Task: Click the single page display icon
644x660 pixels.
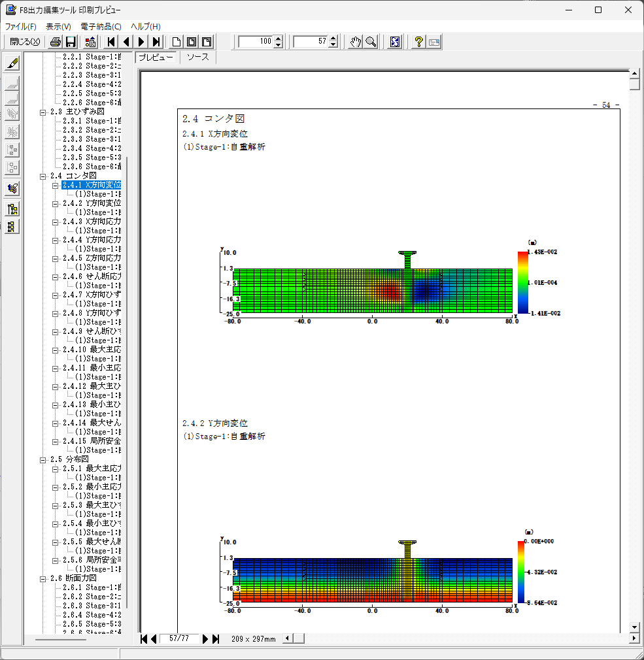Action: pos(176,42)
